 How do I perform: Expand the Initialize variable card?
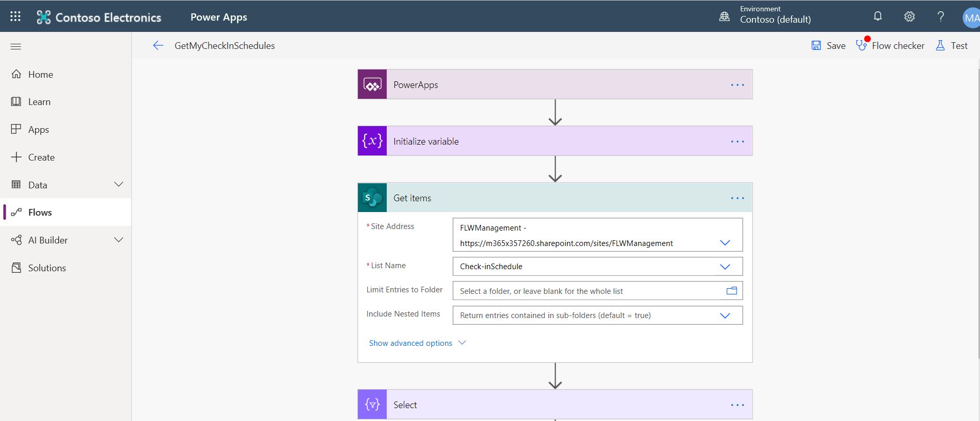(555, 141)
